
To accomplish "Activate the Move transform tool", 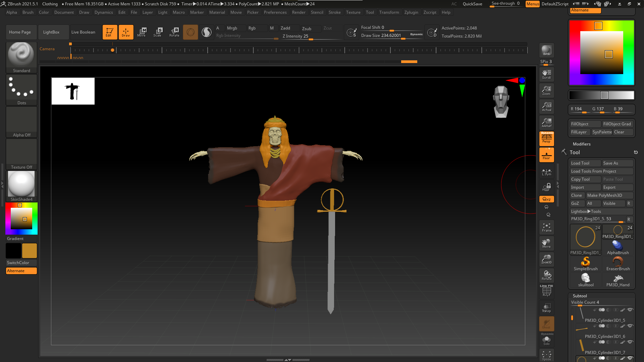I will pos(142,32).
